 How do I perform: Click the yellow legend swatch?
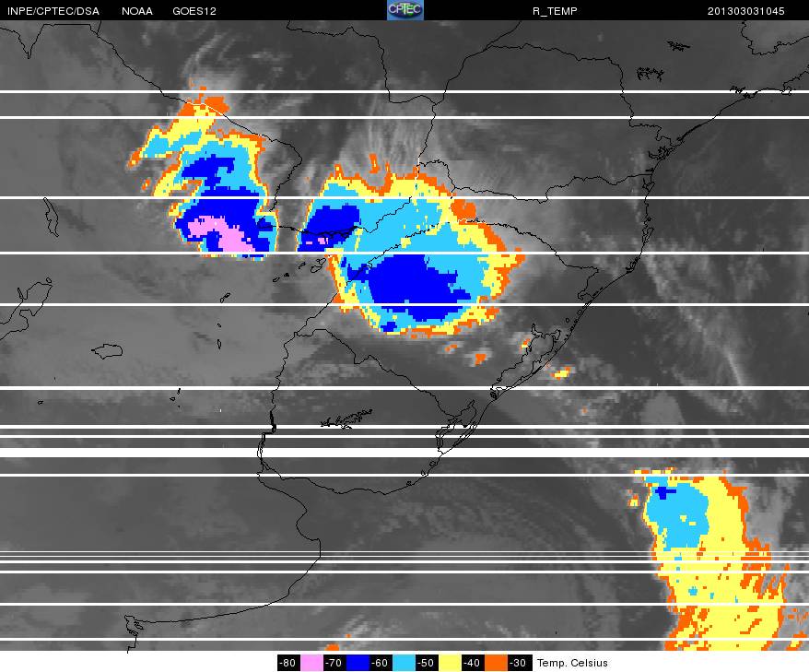click(x=450, y=663)
